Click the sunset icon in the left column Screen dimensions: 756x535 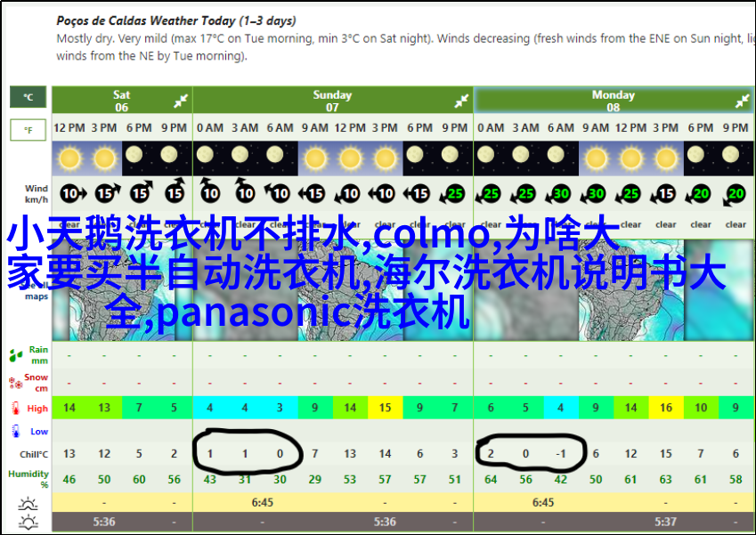28,522
